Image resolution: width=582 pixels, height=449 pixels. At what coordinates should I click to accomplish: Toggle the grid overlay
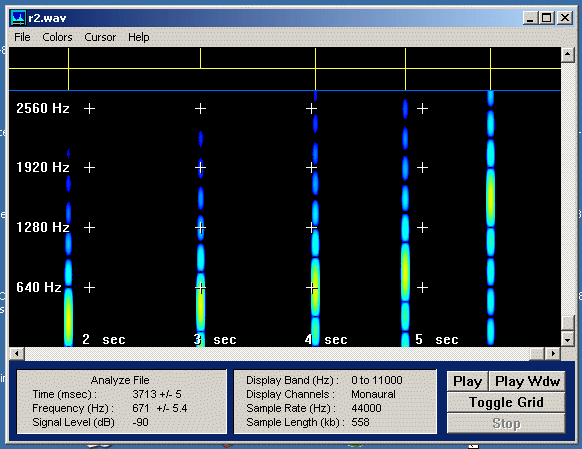pos(506,402)
